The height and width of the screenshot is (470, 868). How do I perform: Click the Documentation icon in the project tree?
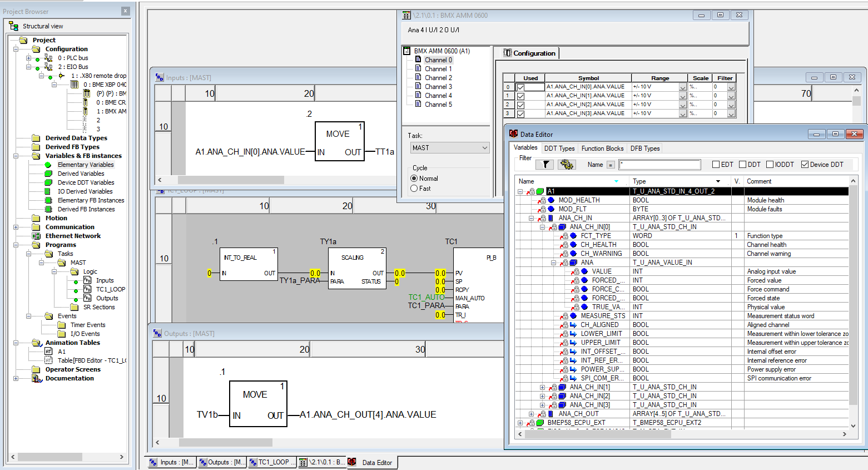[x=37, y=378]
